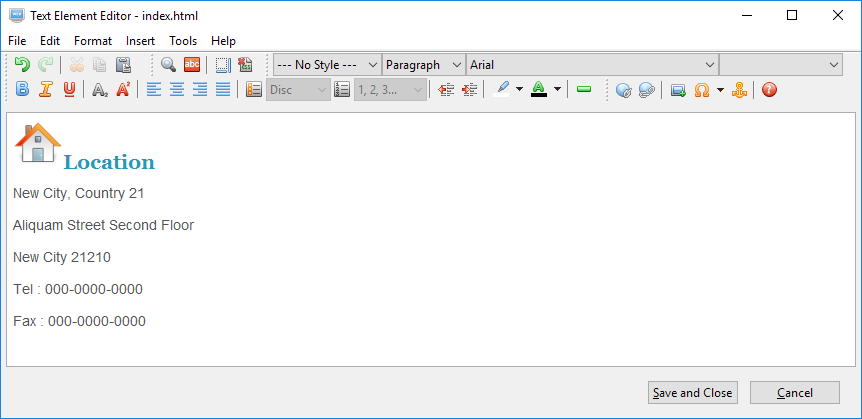Screen dimensions: 862x419
Task: Click the Save and Close button
Action: [693, 393]
